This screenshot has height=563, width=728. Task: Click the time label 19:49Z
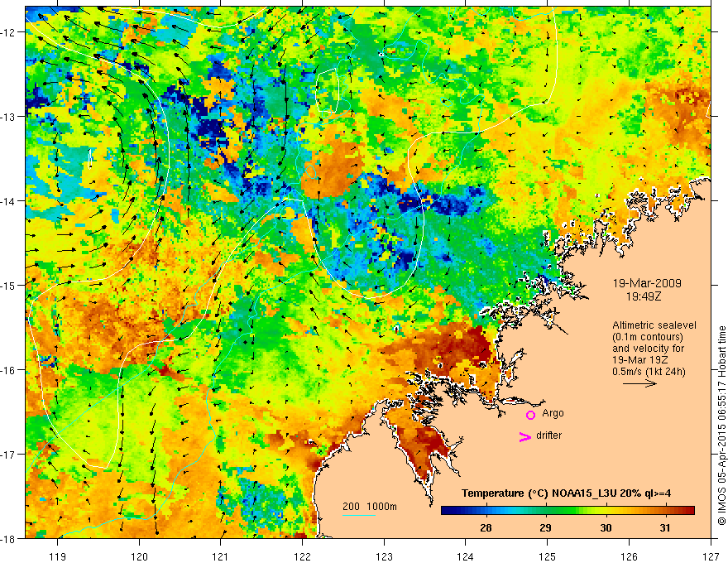point(643,296)
